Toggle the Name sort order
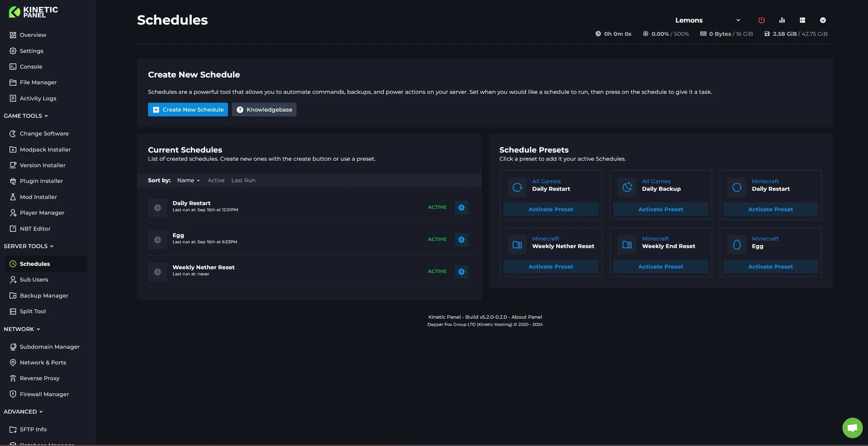 (x=188, y=181)
